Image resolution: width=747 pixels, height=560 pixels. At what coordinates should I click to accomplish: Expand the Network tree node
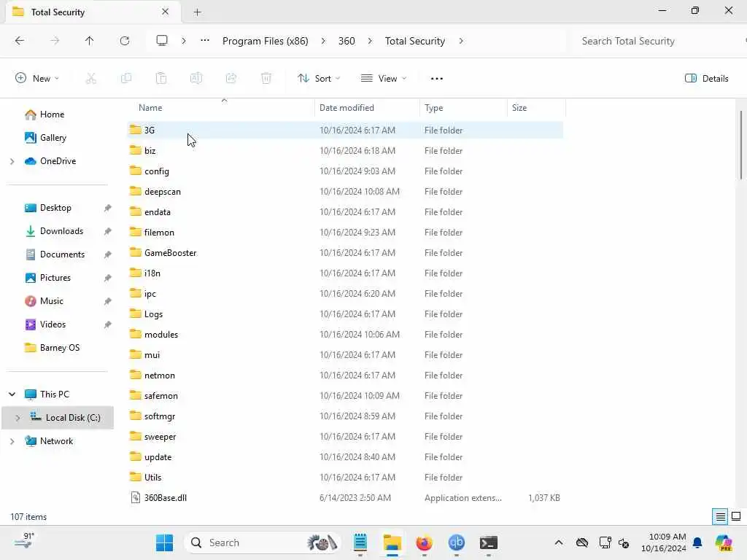12,441
